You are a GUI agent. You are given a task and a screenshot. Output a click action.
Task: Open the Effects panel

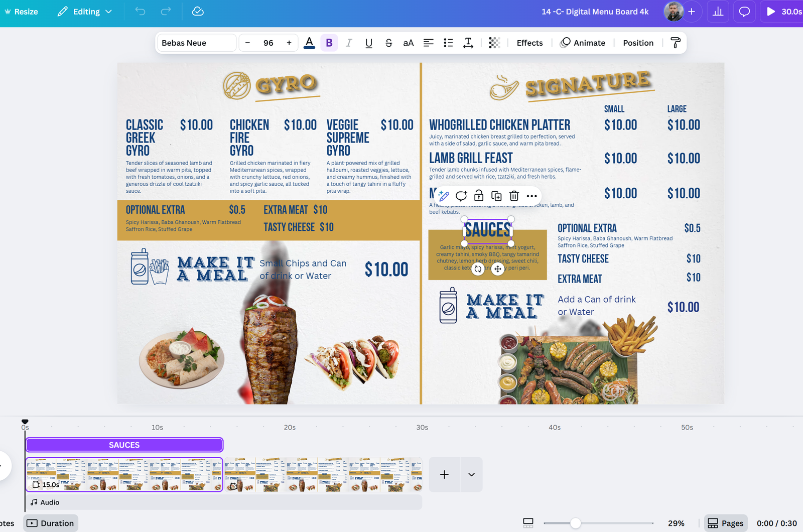[x=529, y=43]
